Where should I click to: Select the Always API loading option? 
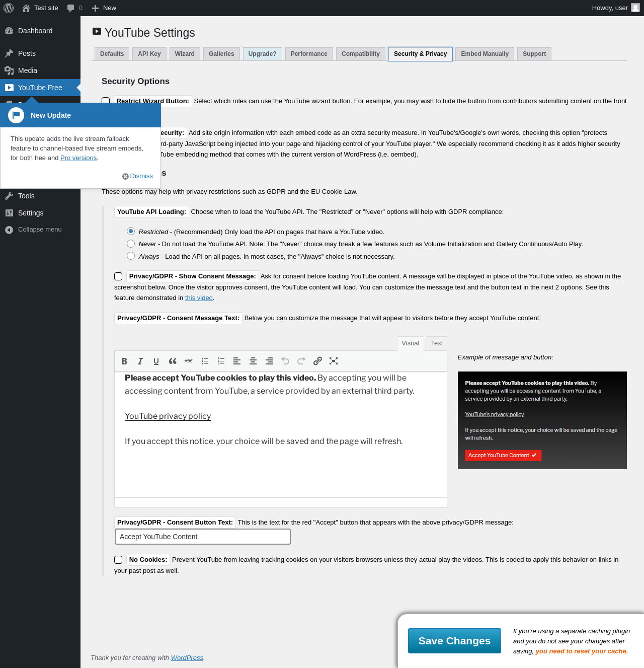pyautogui.click(x=131, y=256)
